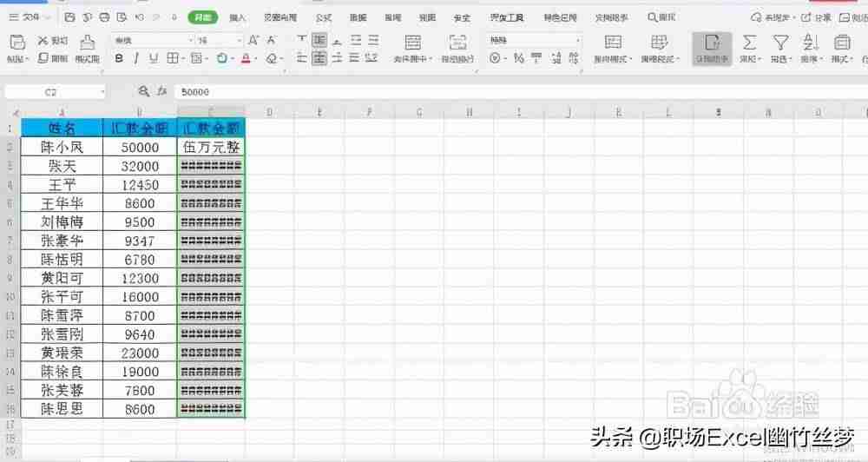Click the highlighted document assistant ribbon button
868x462 pixels.
pos(712,49)
